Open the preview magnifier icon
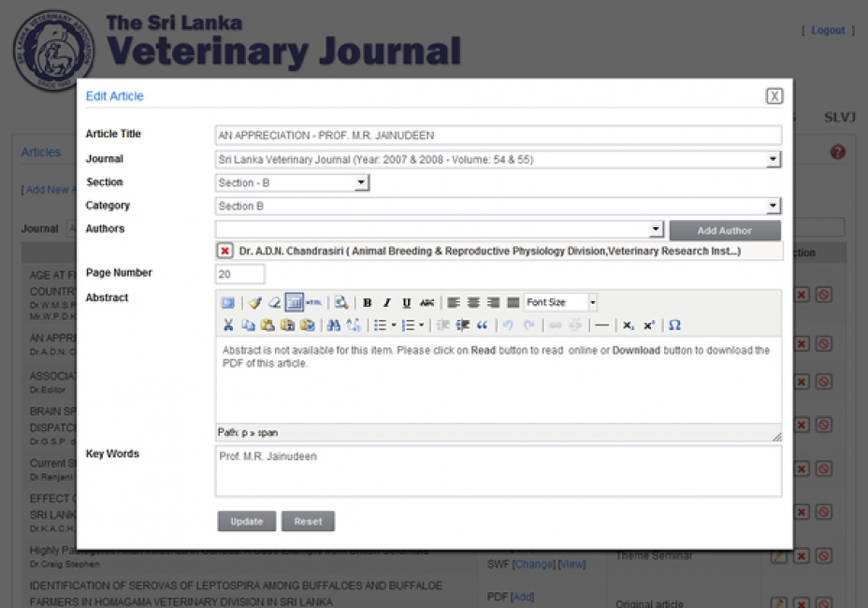This screenshot has width=868, height=608. pyautogui.click(x=341, y=302)
